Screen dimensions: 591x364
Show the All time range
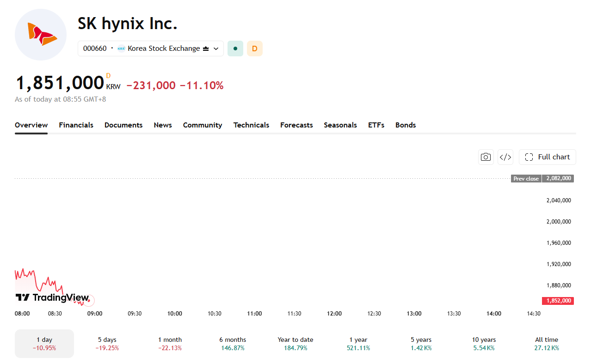547,344
